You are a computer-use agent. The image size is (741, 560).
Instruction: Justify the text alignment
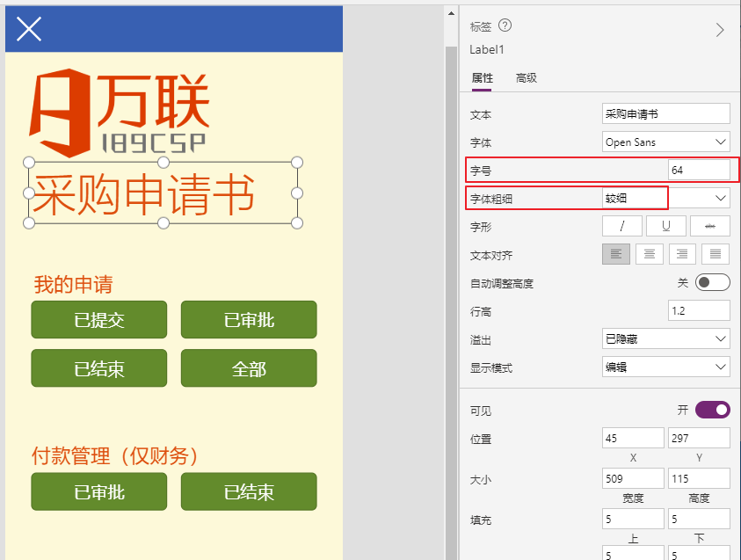(x=716, y=254)
